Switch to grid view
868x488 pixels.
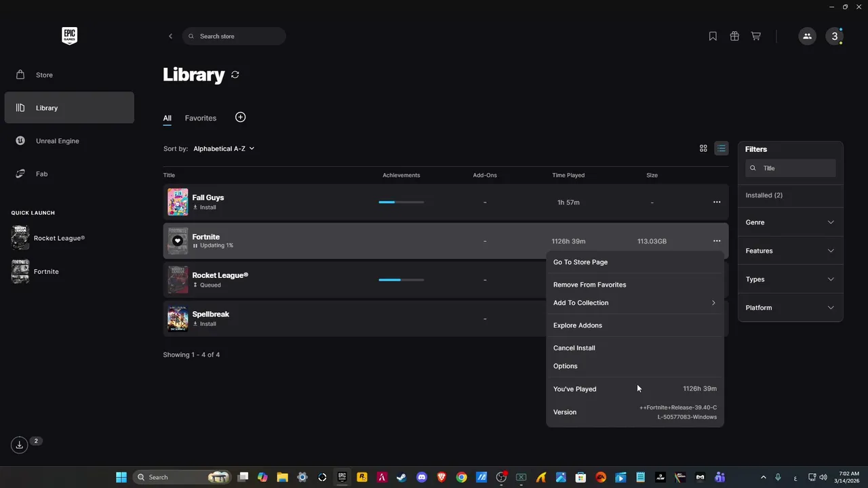[x=703, y=148]
